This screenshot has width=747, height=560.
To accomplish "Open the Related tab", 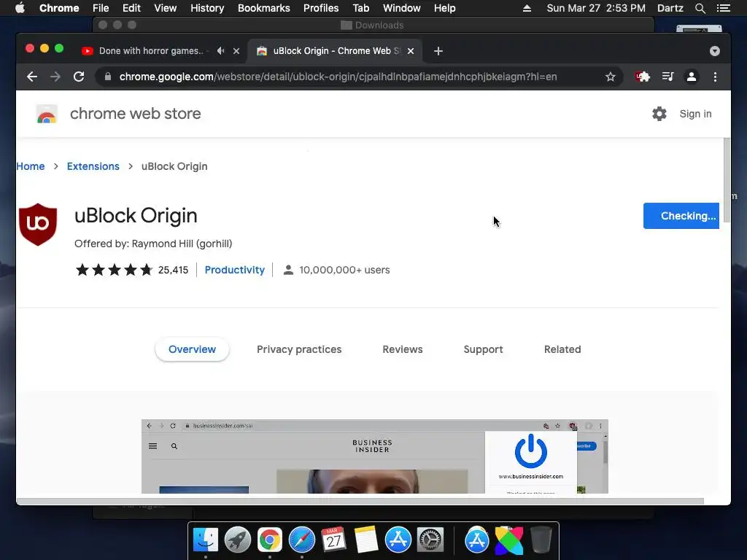I will pos(562,349).
